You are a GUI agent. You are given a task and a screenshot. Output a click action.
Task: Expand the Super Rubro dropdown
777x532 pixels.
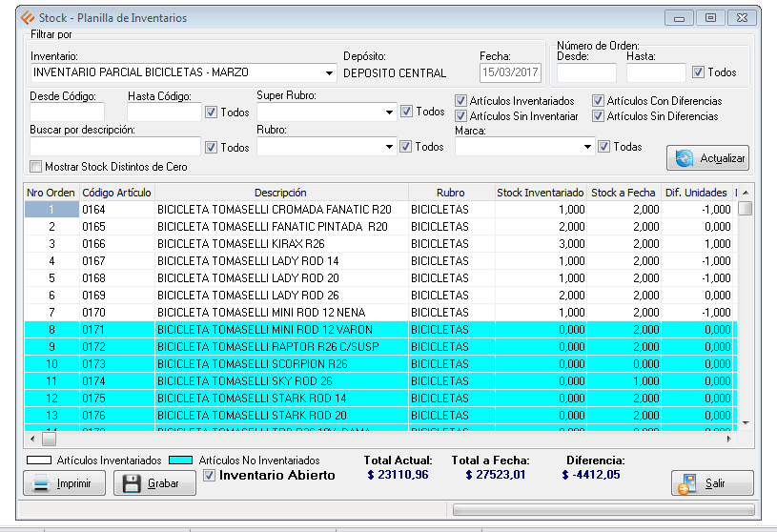[x=389, y=113]
